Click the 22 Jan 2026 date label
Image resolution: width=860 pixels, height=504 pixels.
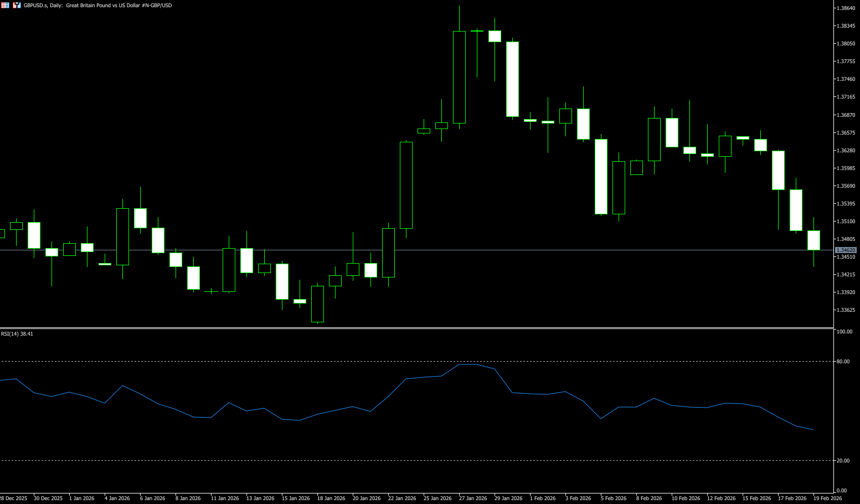[402, 498]
